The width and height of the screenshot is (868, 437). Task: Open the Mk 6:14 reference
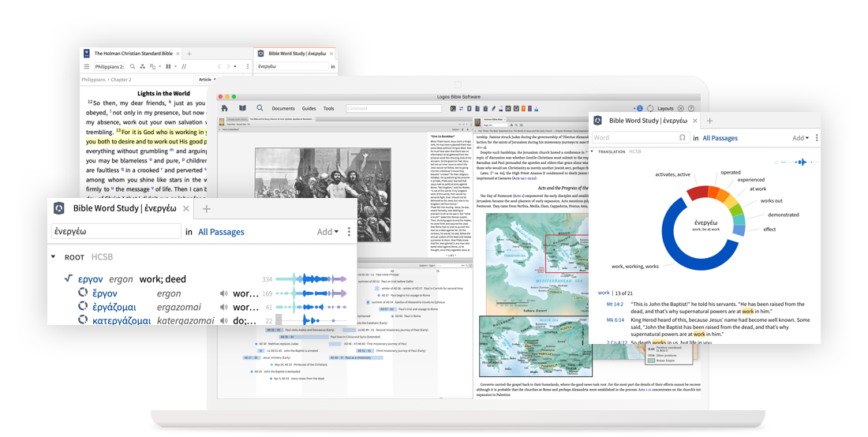(615, 319)
